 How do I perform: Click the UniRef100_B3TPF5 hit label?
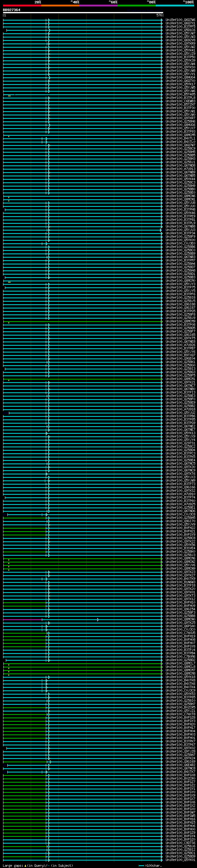coord(180,26)
